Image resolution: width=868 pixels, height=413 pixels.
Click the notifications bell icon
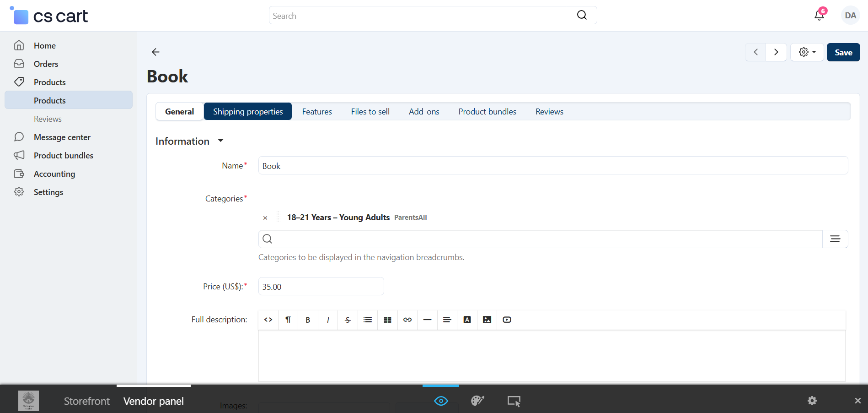tap(819, 16)
